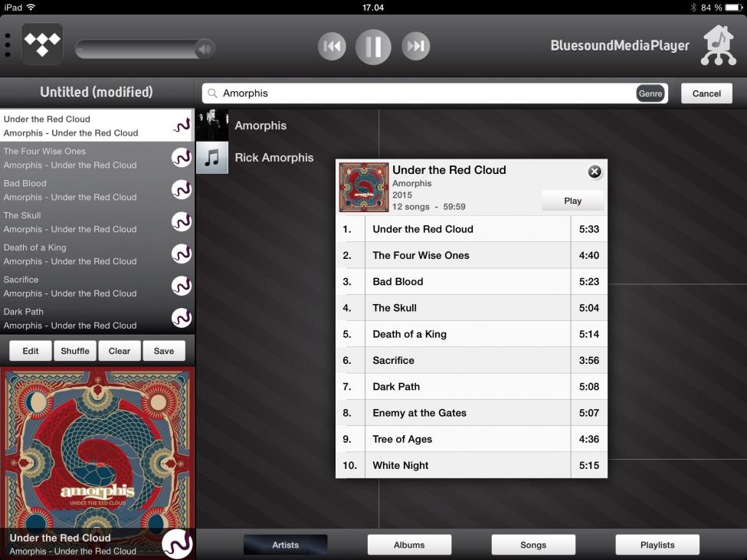Pause playback
Viewport: 747px width, 560px height.
coord(373,47)
